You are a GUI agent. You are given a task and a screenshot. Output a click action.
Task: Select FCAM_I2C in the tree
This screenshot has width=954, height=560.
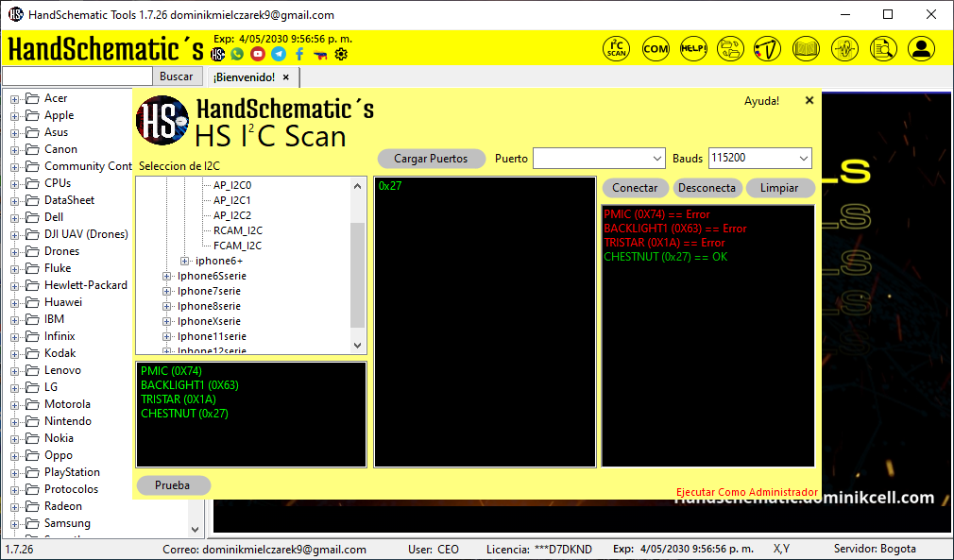coord(237,246)
